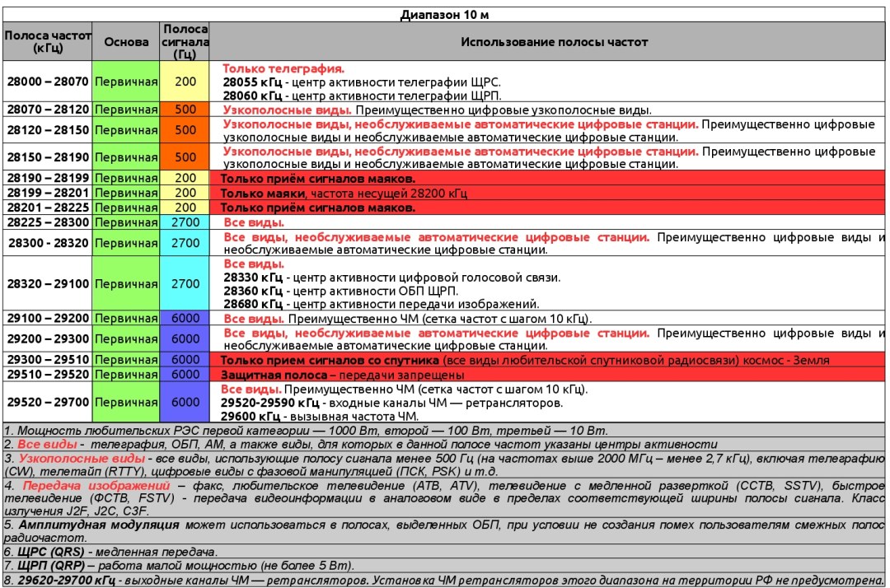This screenshot has height=588, width=890.
Task: Select the 28199 – 28201 frequency cell
Action: click(x=47, y=194)
